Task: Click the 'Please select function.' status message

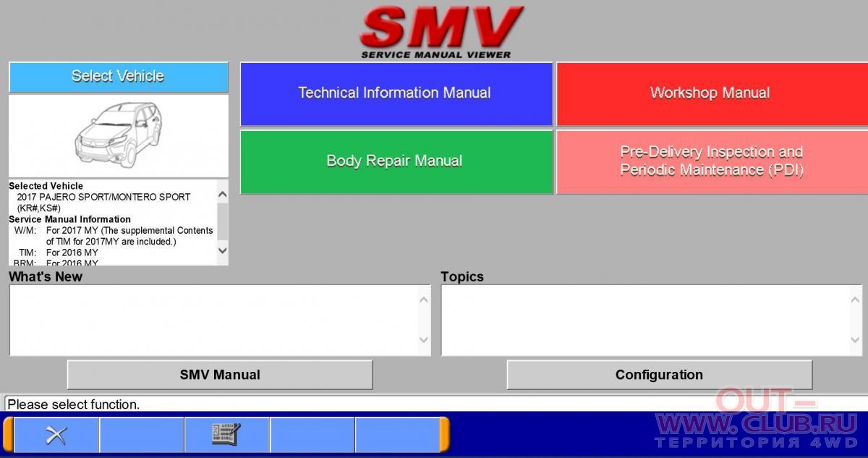Action: [74, 404]
